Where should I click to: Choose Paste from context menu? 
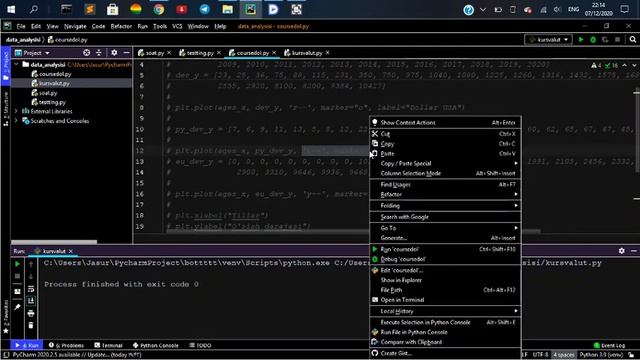tap(445, 153)
